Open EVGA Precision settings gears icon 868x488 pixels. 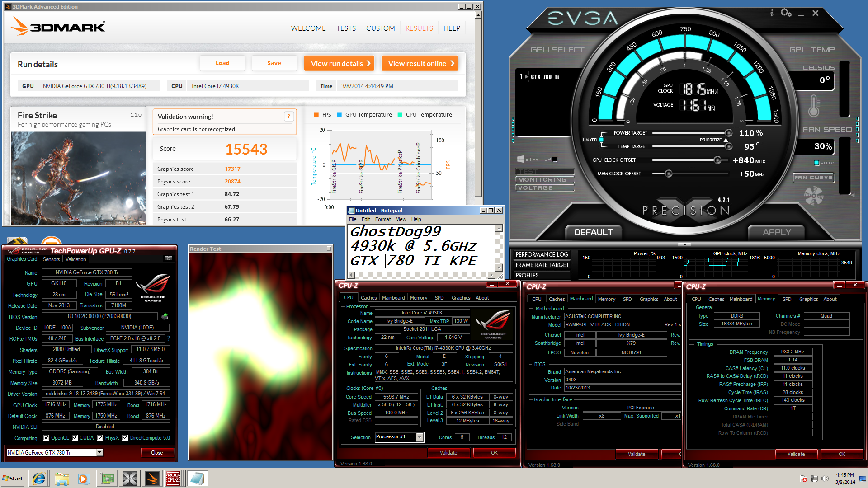(x=786, y=13)
